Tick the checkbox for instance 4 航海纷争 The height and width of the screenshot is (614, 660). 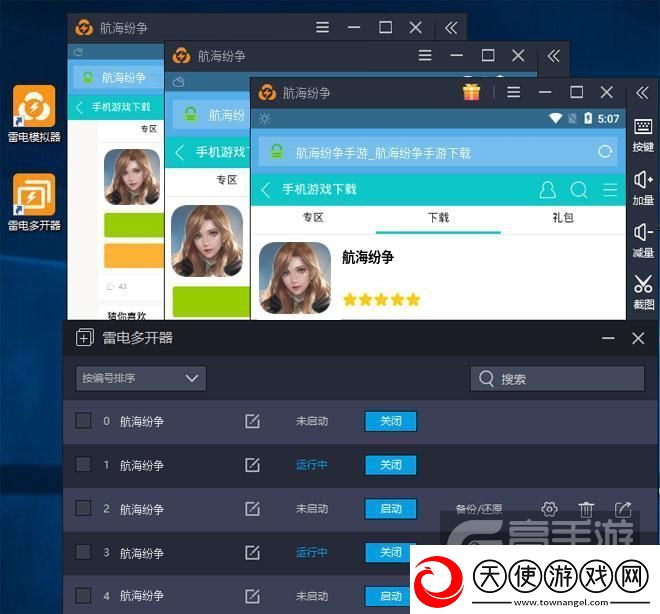pos(83,595)
